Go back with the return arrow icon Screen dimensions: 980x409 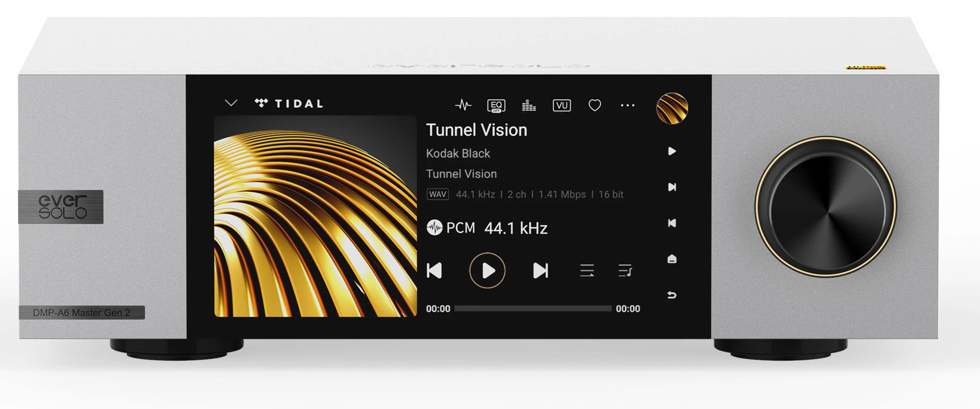(x=672, y=295)
